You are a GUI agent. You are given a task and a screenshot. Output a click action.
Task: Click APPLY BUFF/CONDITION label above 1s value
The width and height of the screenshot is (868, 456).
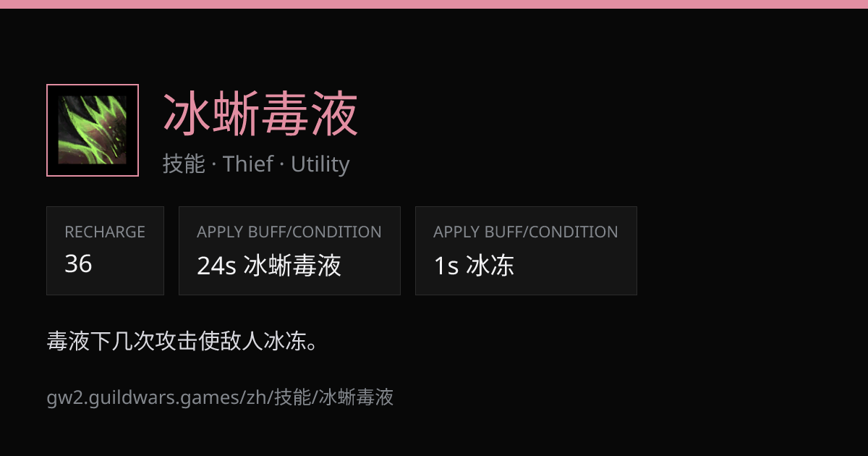[526, 232]
